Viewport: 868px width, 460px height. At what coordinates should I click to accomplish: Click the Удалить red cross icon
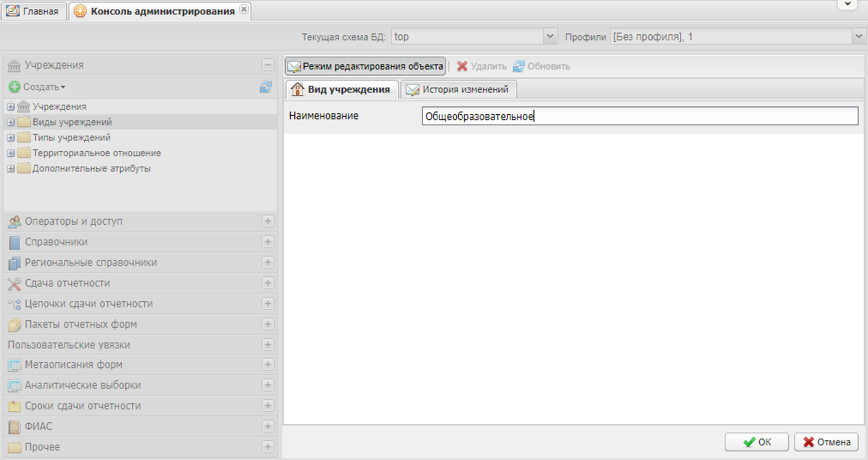462,66
